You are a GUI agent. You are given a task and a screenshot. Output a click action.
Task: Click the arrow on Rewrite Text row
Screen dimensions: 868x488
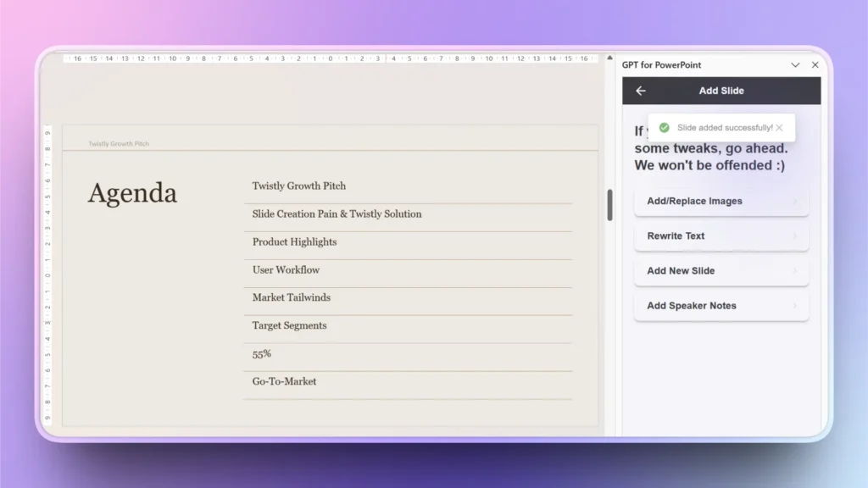(x=795, y=236)
